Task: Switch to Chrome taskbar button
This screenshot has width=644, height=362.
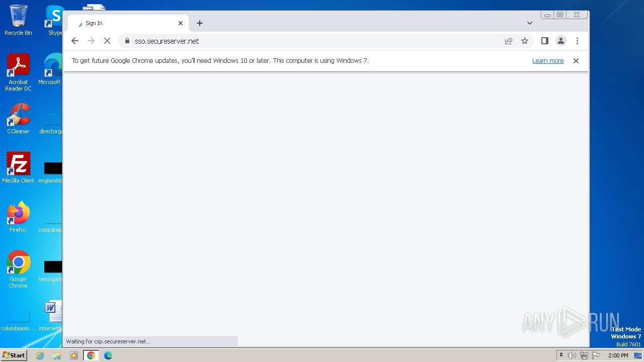Action: pos(91,355)
